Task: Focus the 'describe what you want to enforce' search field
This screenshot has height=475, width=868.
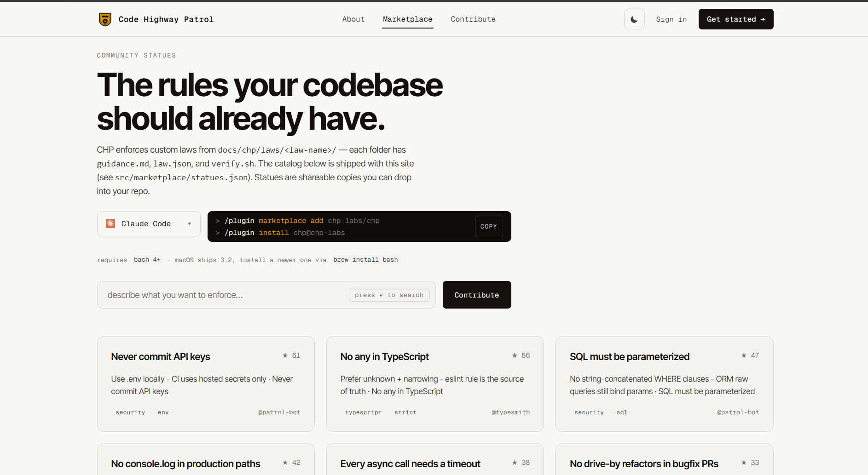Action: click(x=266, y=295)
